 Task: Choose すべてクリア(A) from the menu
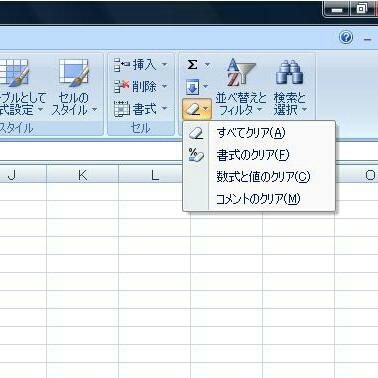(259, 133)
